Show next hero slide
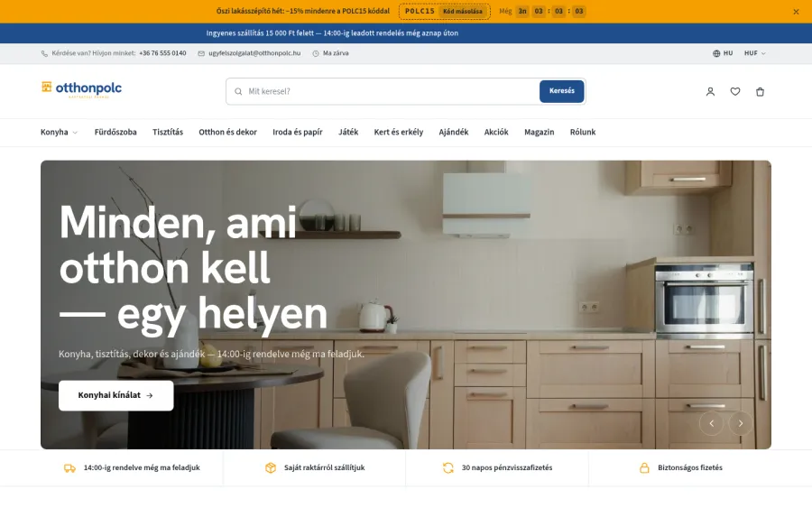 [x=741, y=423]
